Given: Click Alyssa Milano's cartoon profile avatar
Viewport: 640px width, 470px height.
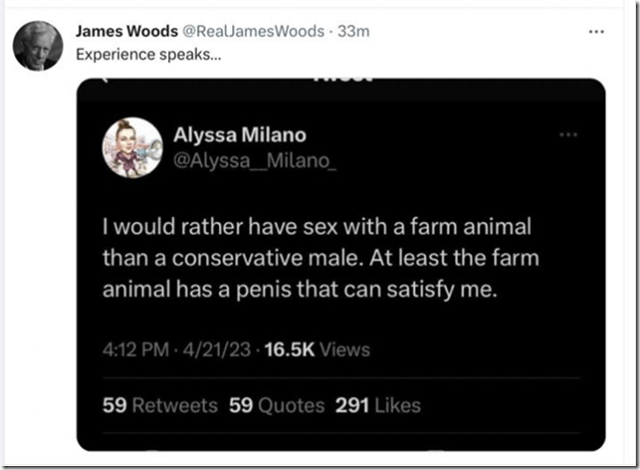Looking at the screenshot, I should click(132, 147).
